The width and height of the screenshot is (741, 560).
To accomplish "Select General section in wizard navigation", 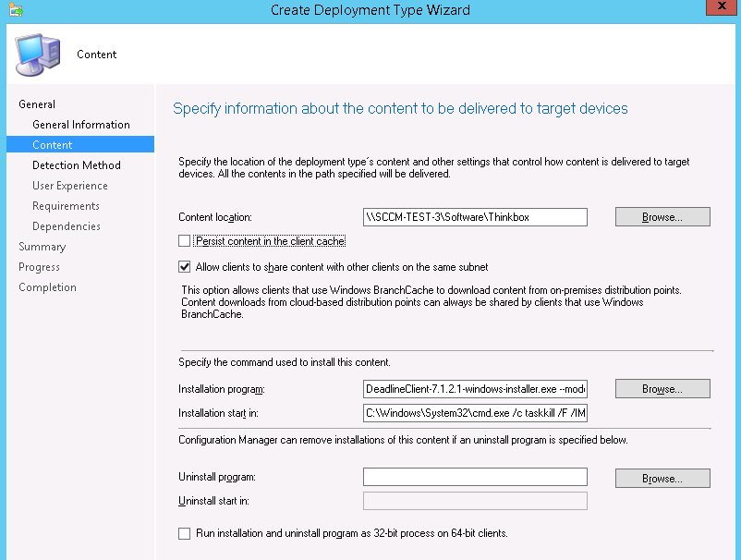I will 37,104.
